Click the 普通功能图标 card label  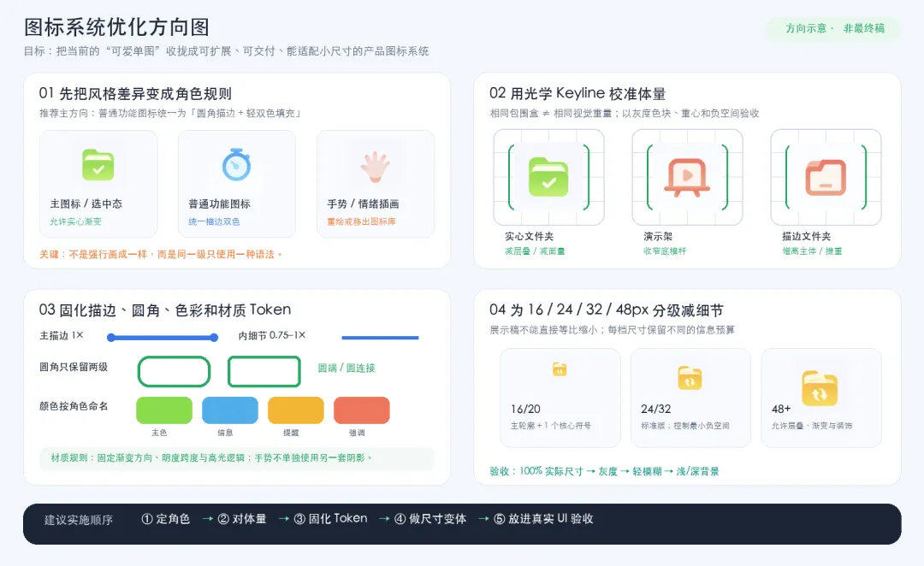tap(219, 203)
